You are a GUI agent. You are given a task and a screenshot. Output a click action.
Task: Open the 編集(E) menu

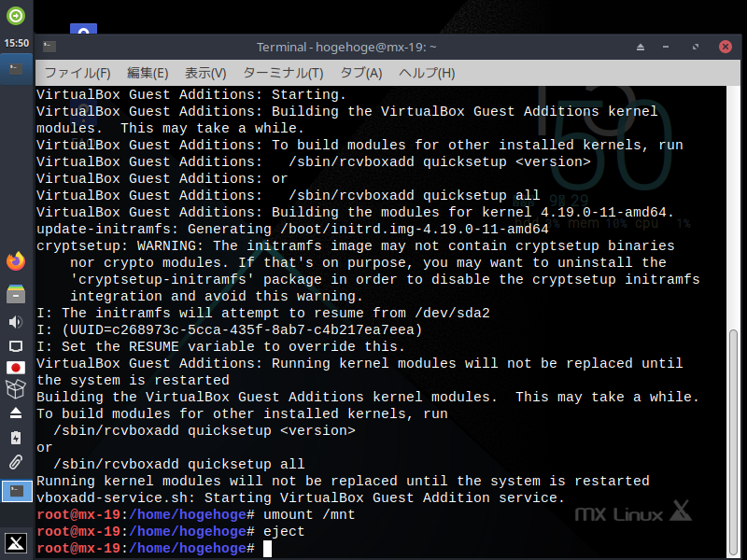point(148,73)
